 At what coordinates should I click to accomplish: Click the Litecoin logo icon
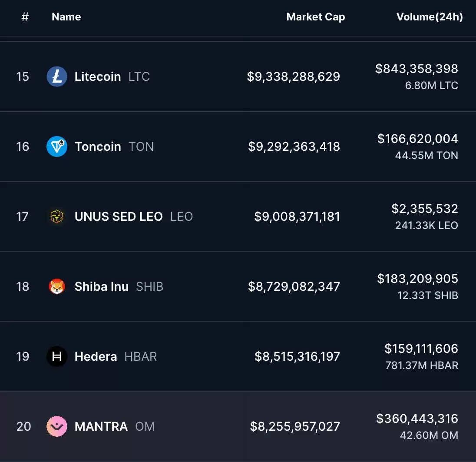(x=57, y=76)
